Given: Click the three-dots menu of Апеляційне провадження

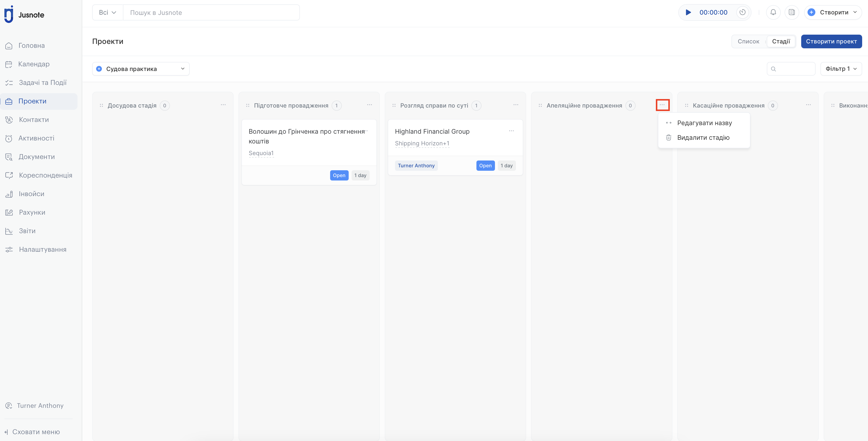Looking at the screenshot, I should (662, 105).
